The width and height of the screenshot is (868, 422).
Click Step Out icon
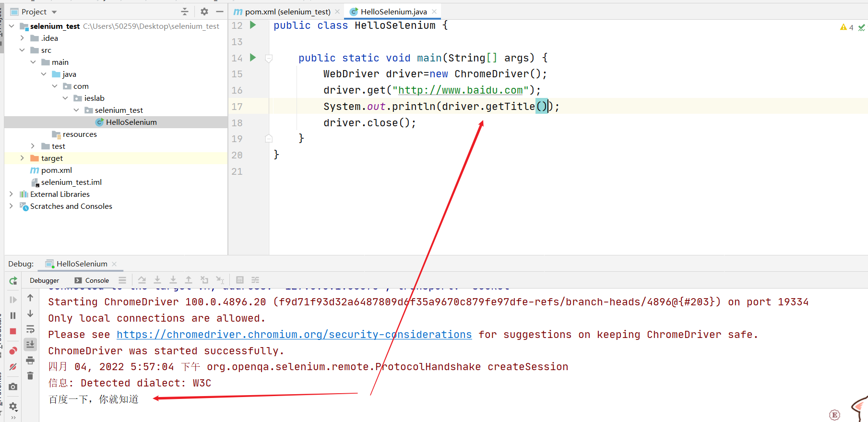click(x=189, y=280)
